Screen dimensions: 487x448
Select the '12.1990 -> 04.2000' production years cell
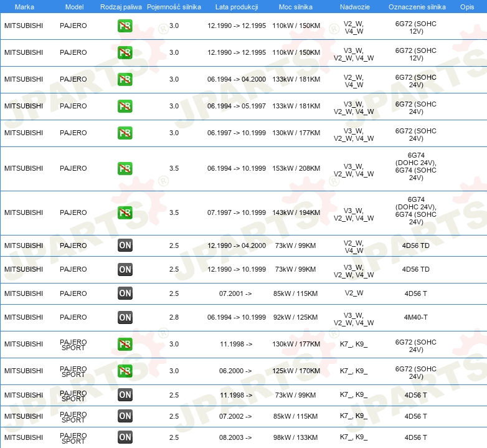[x=237, y=245]
